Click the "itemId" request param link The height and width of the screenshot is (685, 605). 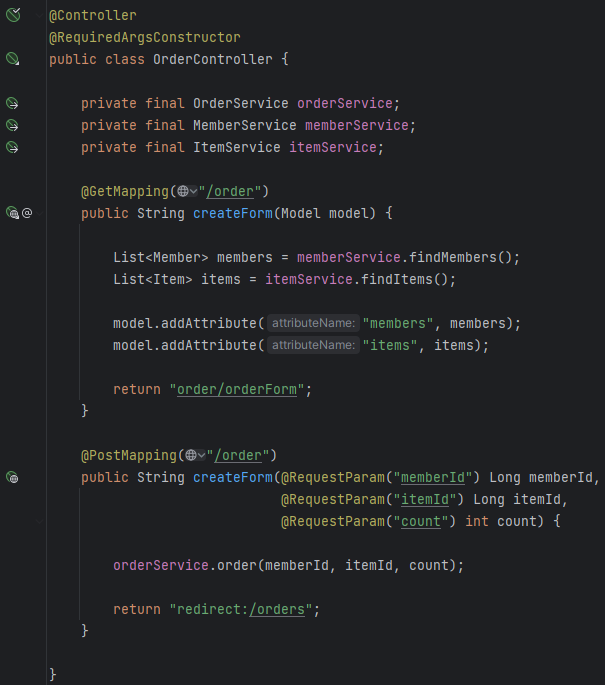[425, 499]
